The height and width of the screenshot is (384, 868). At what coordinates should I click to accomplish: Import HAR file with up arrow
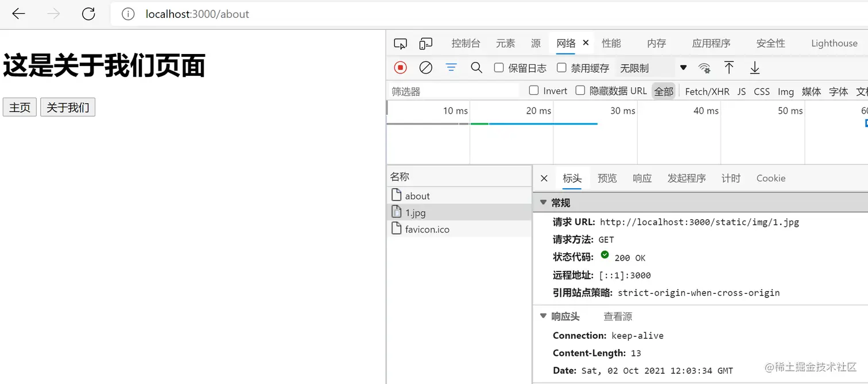[x=729, y=68]
